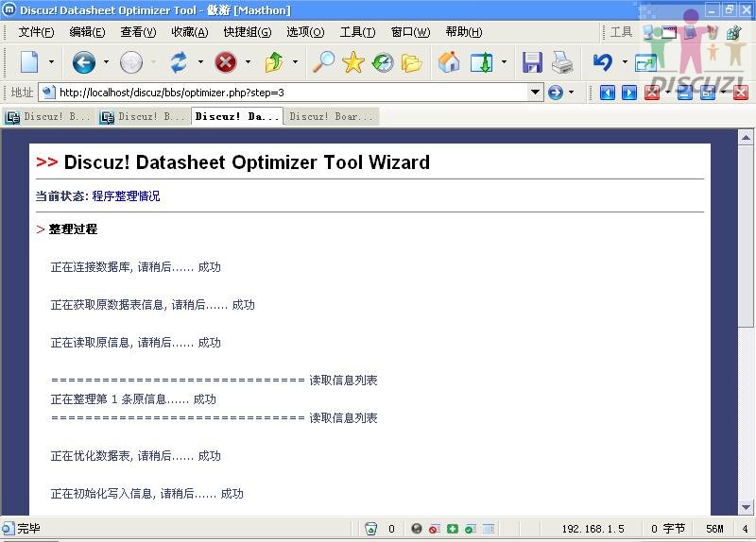Viewport: 756px width, 542px height.
Task: Select the active 'Discuz! Da...' tab
Action: click(237, 116)
